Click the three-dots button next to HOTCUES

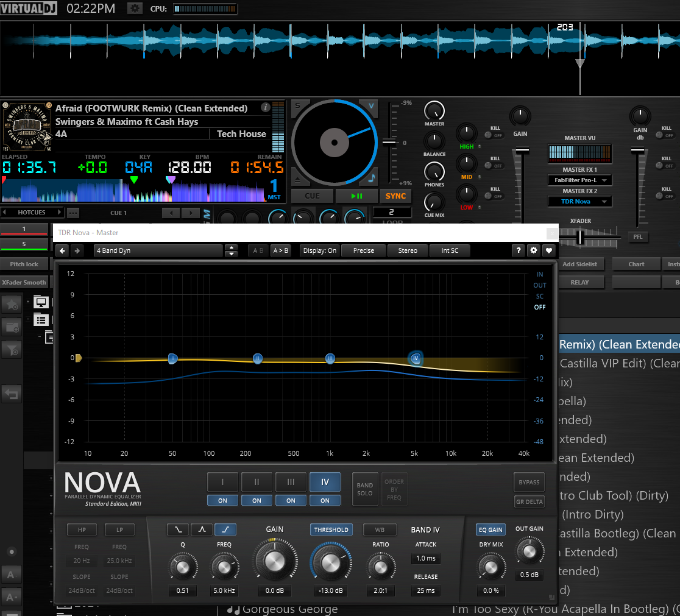pos(73,213)
